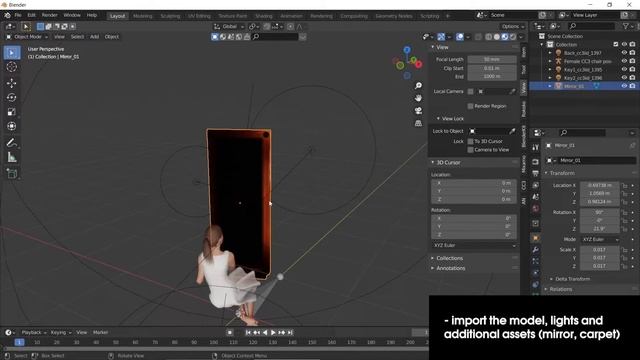This screenshot has width=640, height=360.
Task: Toggle the Collection exclude checkbox
Action: (616, 44)
